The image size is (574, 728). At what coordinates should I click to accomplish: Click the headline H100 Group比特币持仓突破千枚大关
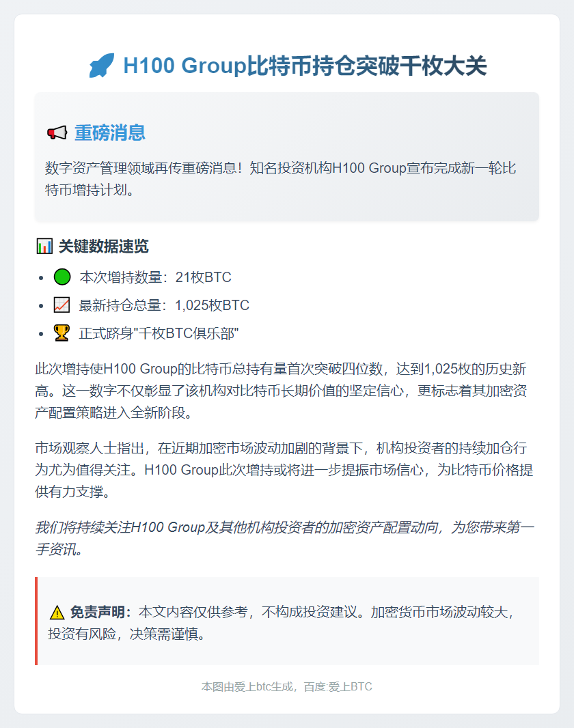[305, 66]
